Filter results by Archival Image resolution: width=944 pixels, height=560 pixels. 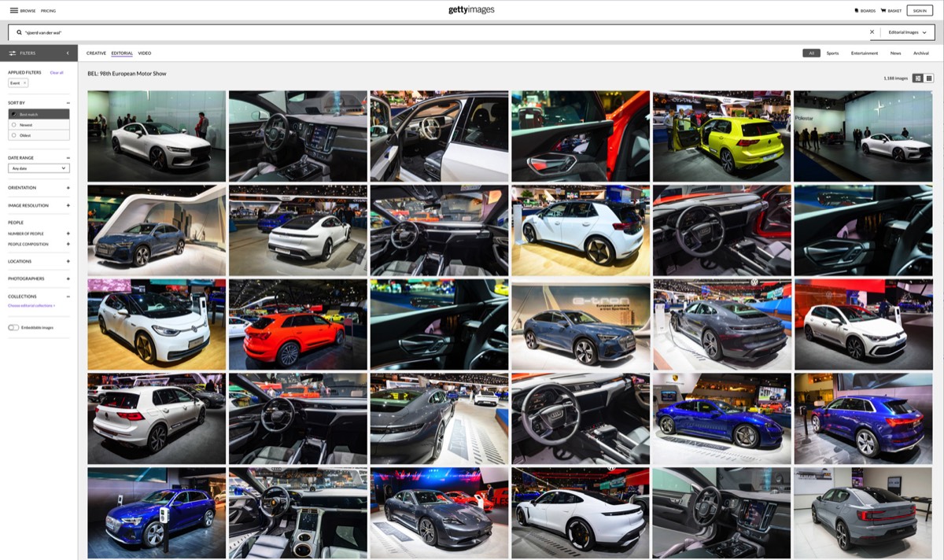coord(921,53)
